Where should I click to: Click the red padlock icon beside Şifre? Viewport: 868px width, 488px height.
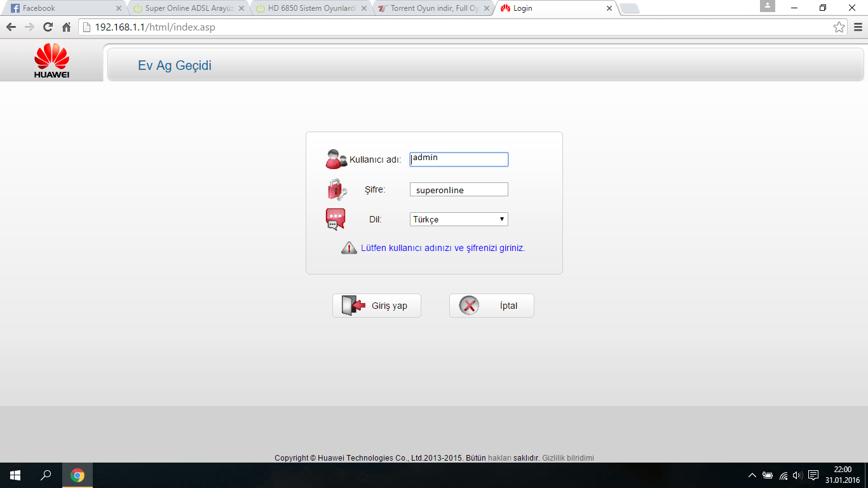[337, 189]
